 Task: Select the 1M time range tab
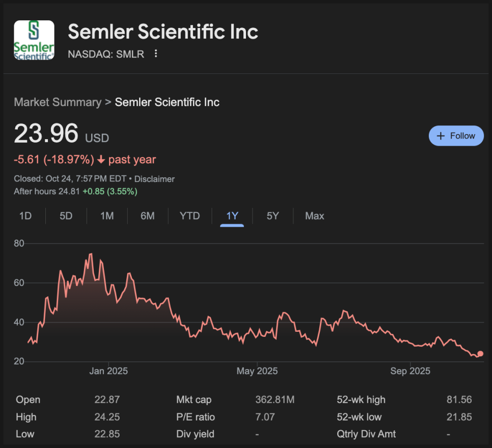tap(107, 216)
